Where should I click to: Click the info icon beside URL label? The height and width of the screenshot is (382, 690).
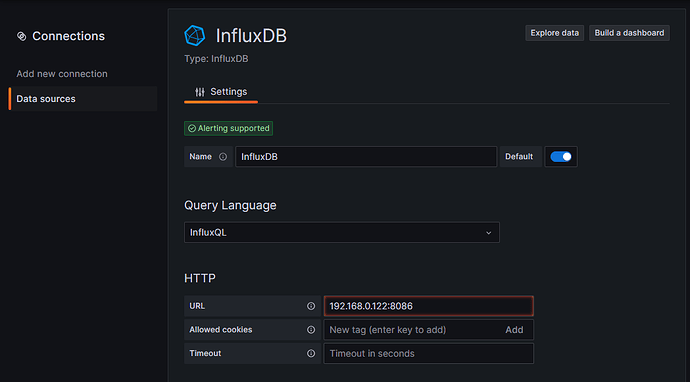tap(311, 306)
